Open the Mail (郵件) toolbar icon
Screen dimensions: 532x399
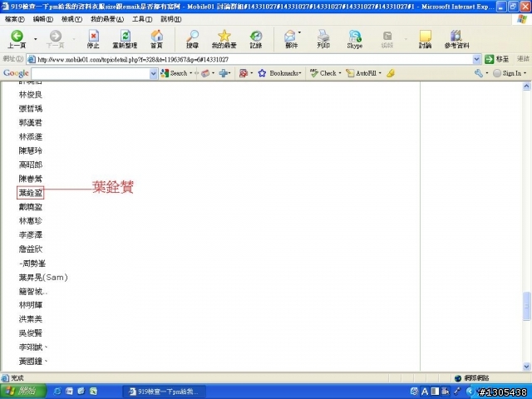[x=291, y=39]
